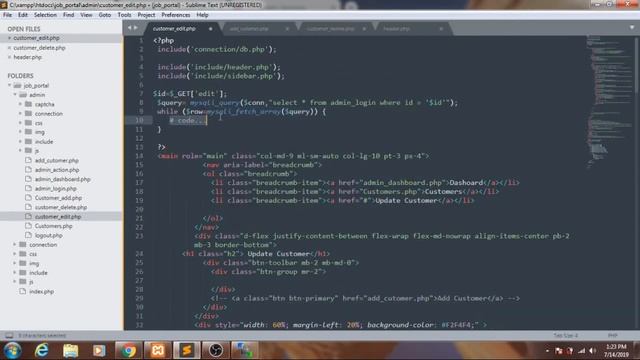The height and width of the screenshot is (360, 640).
Task: Click the editor vertical scrollbar
Action: pyautogui.click(x=637, y=65)
